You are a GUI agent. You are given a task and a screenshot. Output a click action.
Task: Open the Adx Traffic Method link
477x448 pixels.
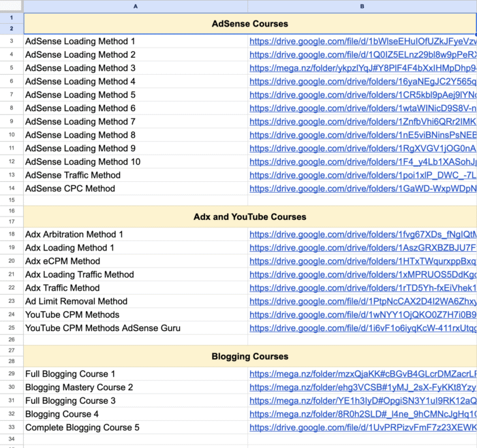[363, 288]
